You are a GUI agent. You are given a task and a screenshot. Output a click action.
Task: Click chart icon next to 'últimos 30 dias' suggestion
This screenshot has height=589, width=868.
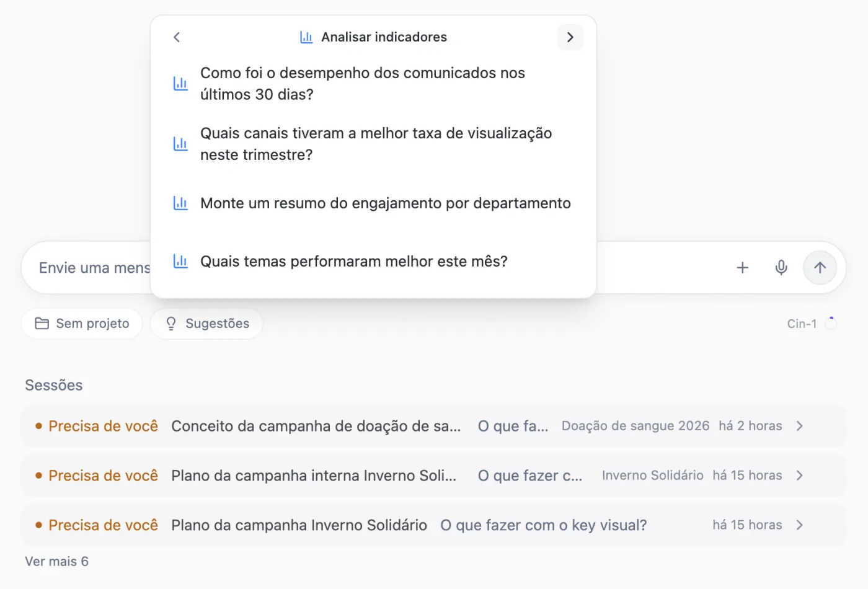click(x=180, y=84)
